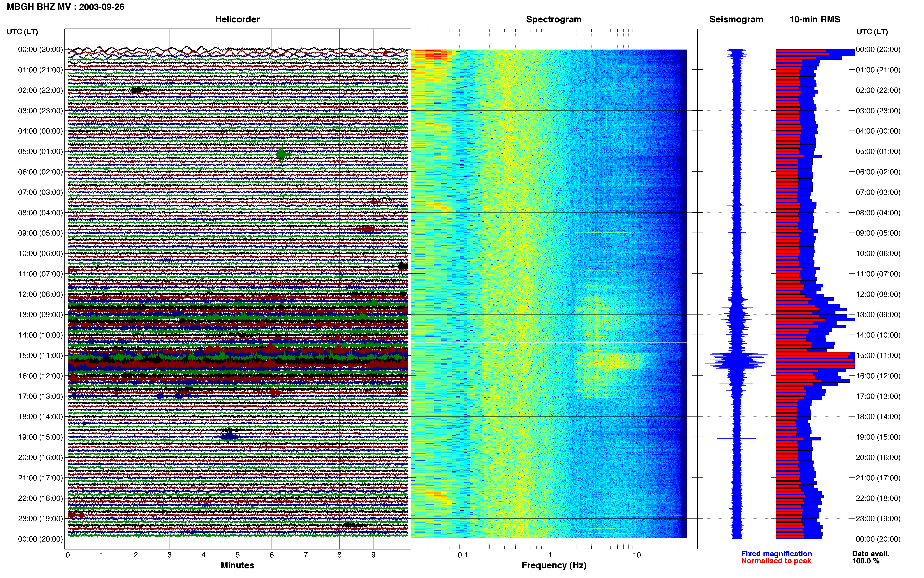Image resolution: width=924 pixels, height=578 pixels.
Task: Click left time label '19:00 (15:00)'
Action: click(41, 437)
